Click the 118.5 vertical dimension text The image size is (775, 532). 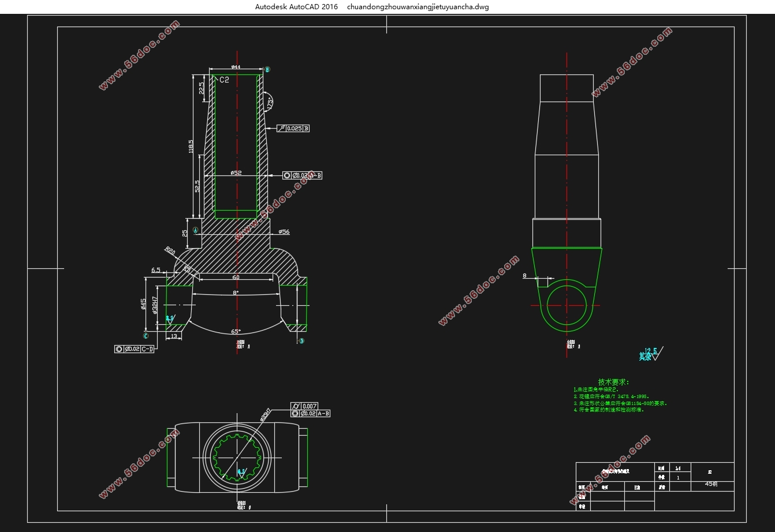click(x=191, y=147)
